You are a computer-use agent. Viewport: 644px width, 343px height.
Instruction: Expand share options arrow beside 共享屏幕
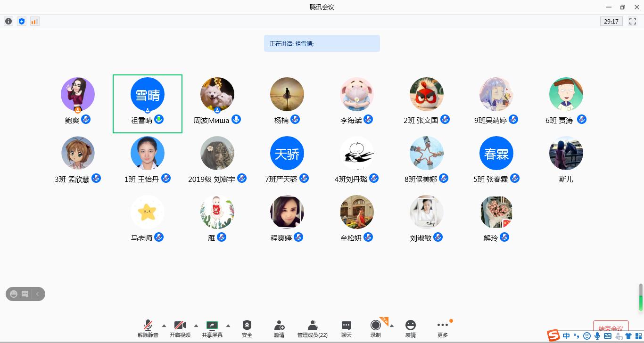click(x=228, y=326)
